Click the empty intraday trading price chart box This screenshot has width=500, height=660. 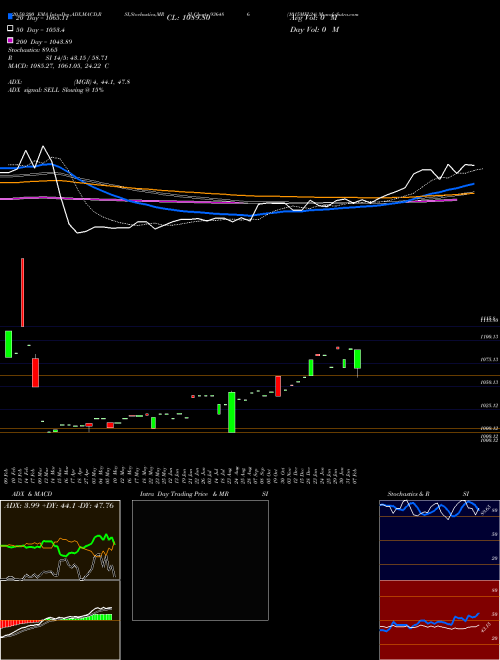(200, 560)
